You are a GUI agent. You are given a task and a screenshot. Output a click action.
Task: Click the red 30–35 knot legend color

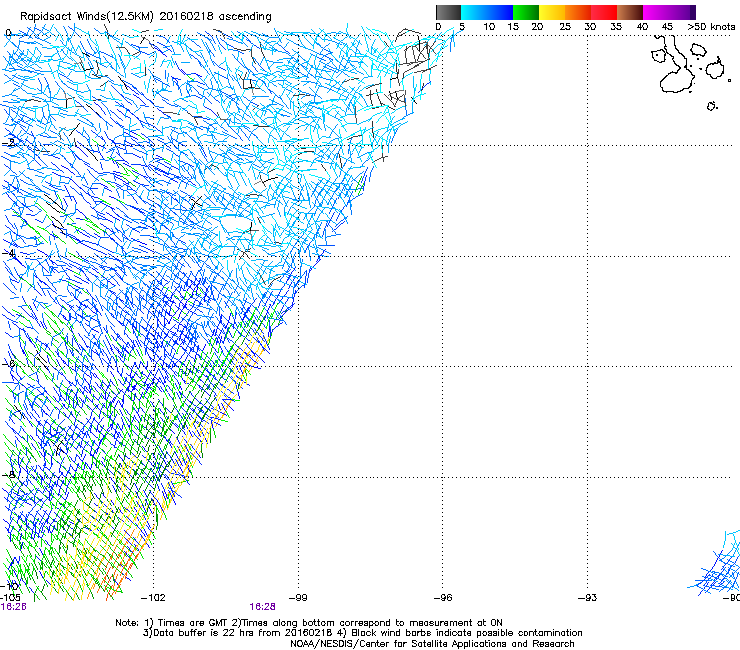click(604, 12)
